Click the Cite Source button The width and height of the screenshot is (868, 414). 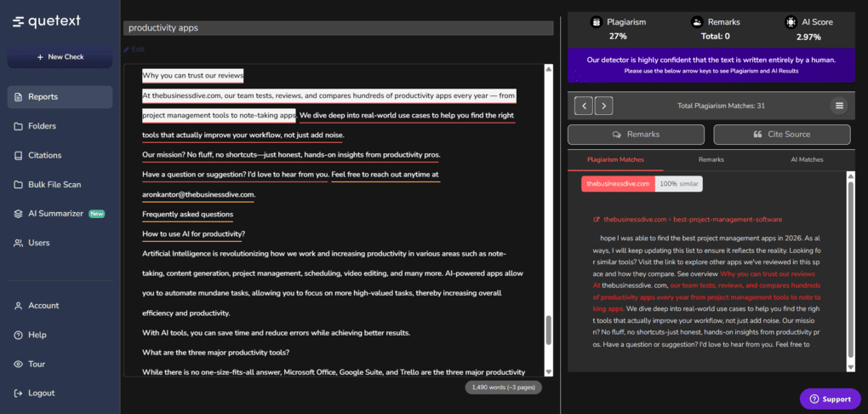782,135
